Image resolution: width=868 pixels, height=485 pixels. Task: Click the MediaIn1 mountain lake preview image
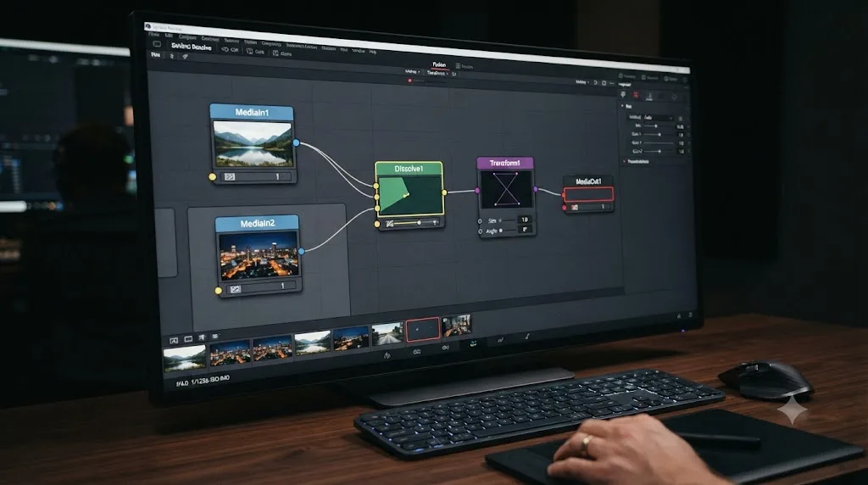253,143
